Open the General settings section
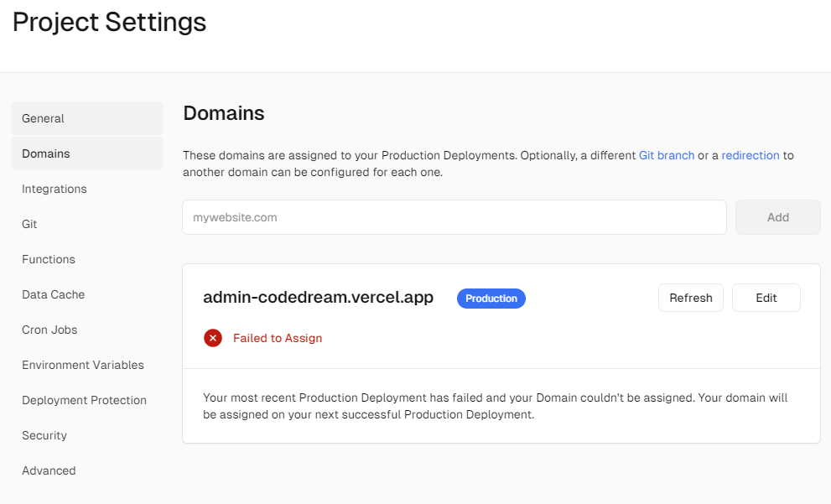This screenshot has height=504, width=831. coord(87,118)
